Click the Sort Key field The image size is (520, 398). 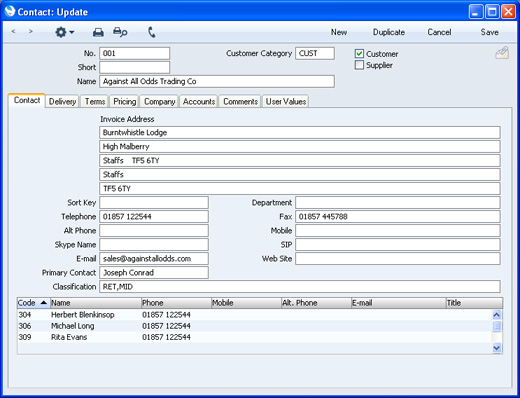coord(154,202)
